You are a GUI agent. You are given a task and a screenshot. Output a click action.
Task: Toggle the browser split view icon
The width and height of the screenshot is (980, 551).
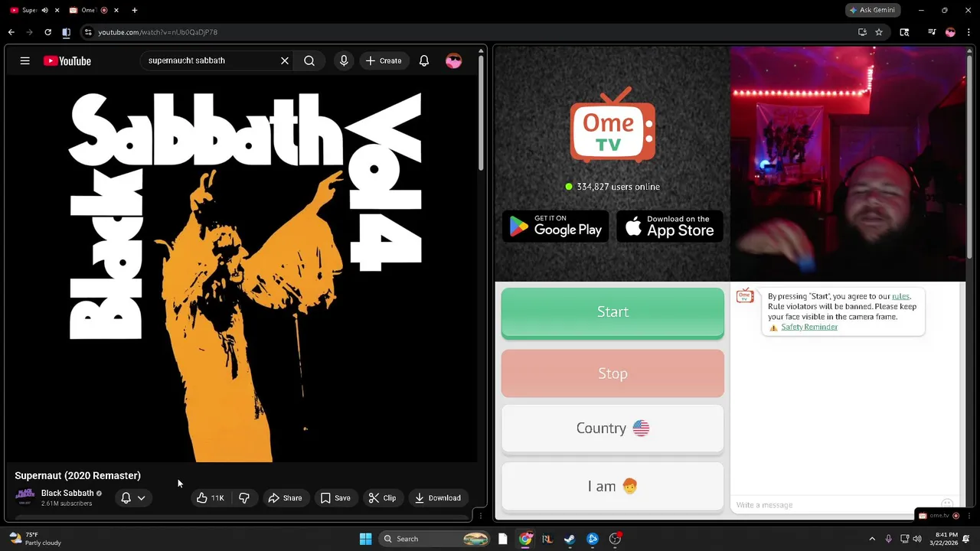(66, 32)
